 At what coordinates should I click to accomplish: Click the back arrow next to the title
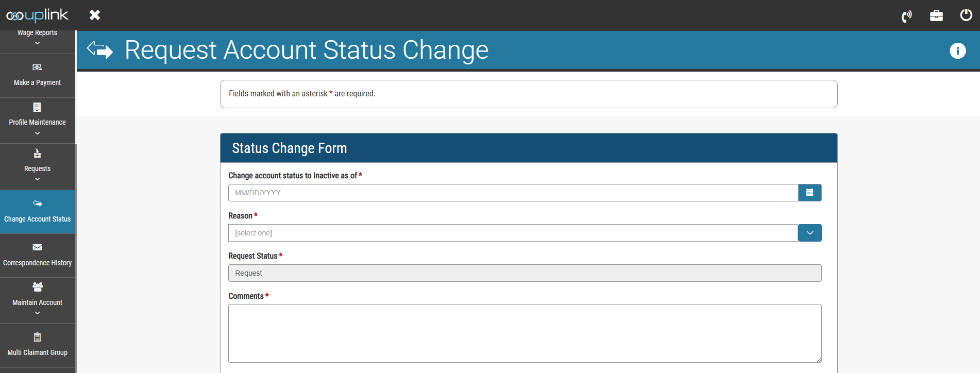point(99,50)
